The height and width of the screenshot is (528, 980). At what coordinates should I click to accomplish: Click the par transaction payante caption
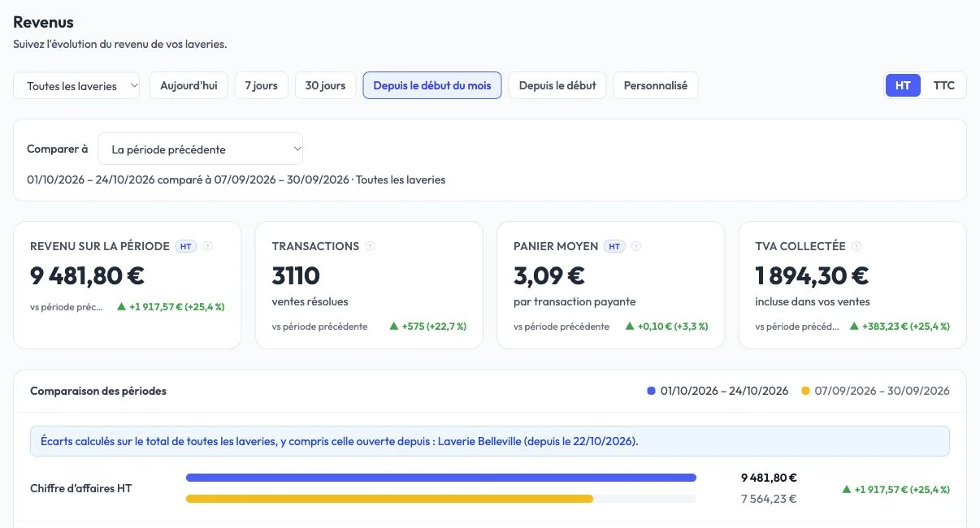tap(575, 301)
